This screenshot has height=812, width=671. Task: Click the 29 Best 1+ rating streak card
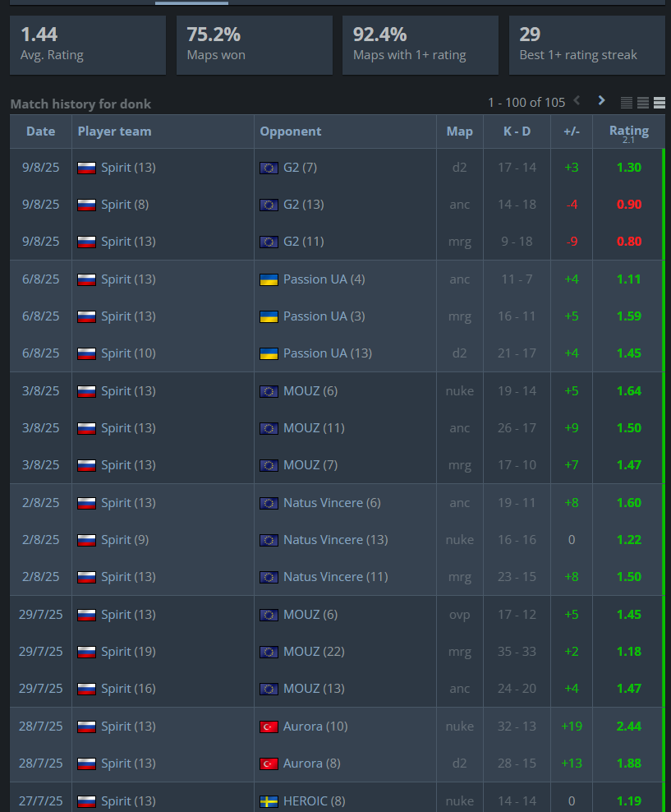587,45
